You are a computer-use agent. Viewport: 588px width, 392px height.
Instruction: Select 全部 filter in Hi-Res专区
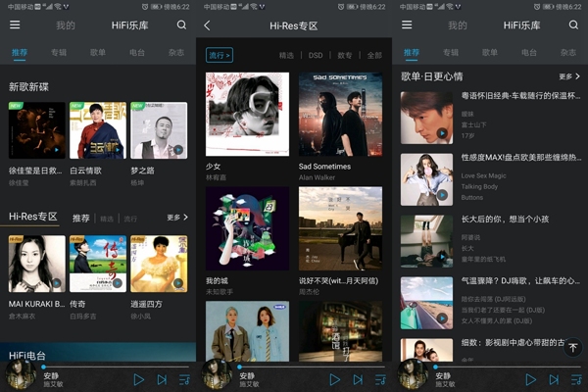(x=374, y=56)
